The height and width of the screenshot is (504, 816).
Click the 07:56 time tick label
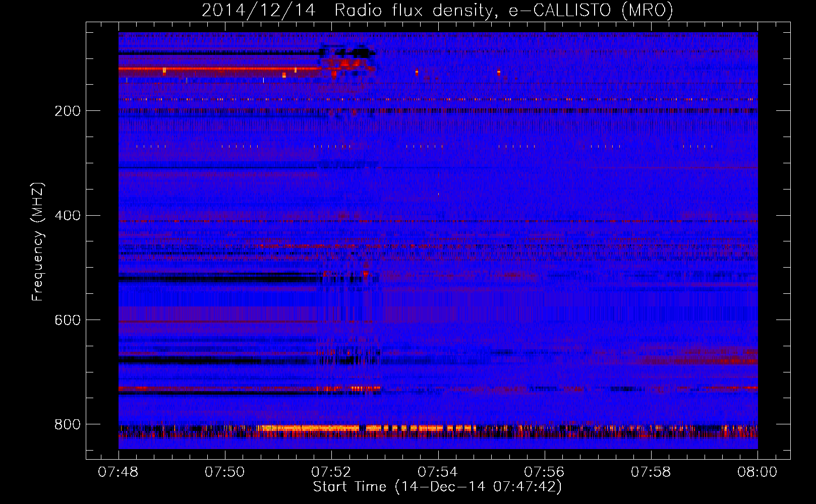pos(544,472)
